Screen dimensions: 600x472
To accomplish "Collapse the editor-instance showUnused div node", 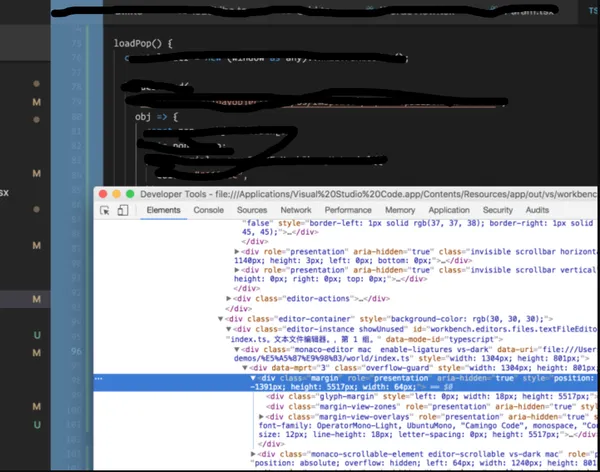I will [228, 329].
